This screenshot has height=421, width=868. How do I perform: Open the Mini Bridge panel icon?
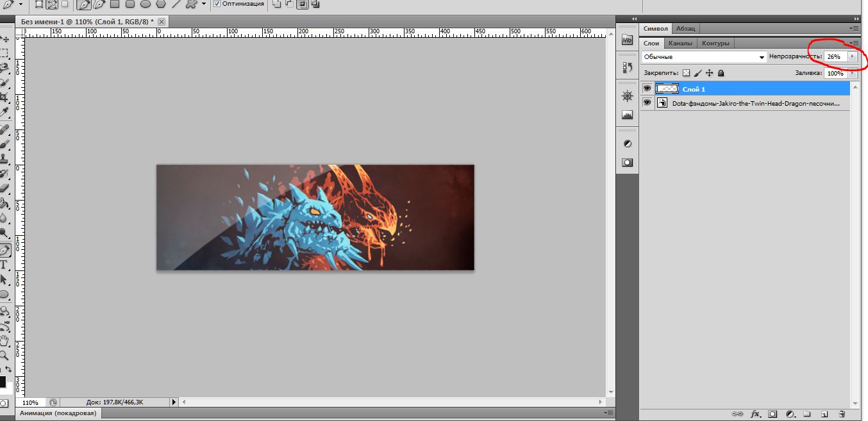pyautogui.click(x=628, y=40)
